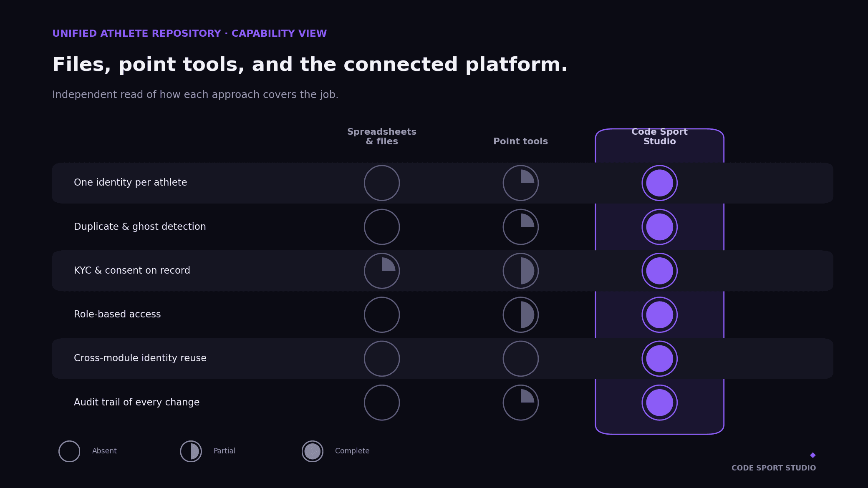Click the Role-based access row label
The height and width of the screenshot is (488, 868).
[x=117, y=314]
